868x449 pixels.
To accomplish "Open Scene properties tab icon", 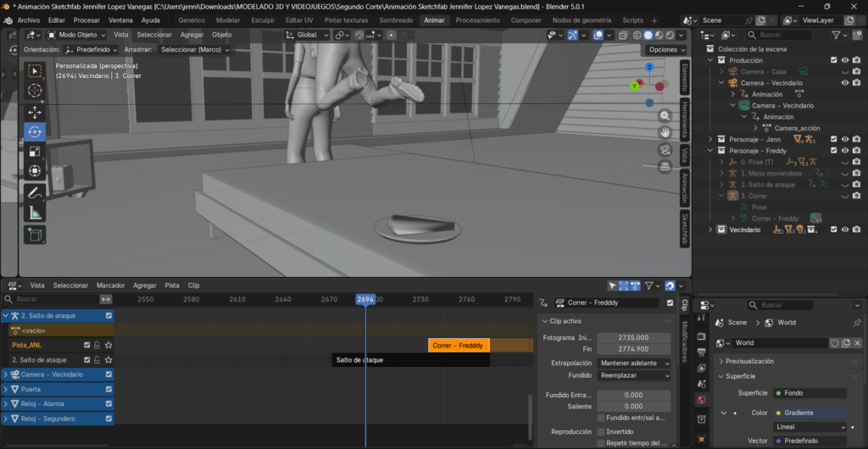I will tap(701, 384).
